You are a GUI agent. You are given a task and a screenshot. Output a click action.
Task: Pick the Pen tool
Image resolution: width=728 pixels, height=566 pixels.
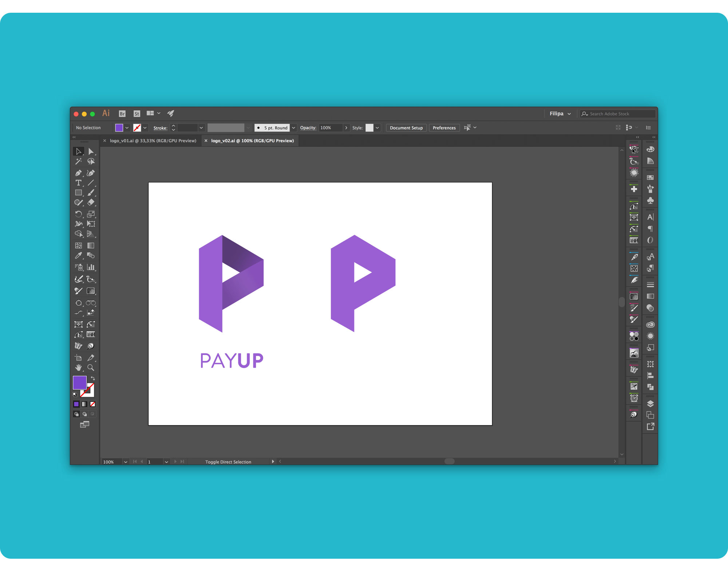click(x=78, y=173)
